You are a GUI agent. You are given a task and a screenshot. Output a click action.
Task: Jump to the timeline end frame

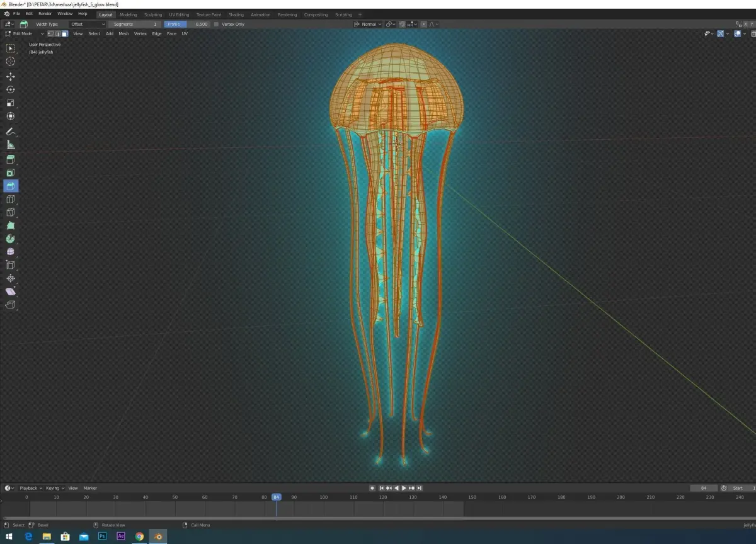coord(420,488)
